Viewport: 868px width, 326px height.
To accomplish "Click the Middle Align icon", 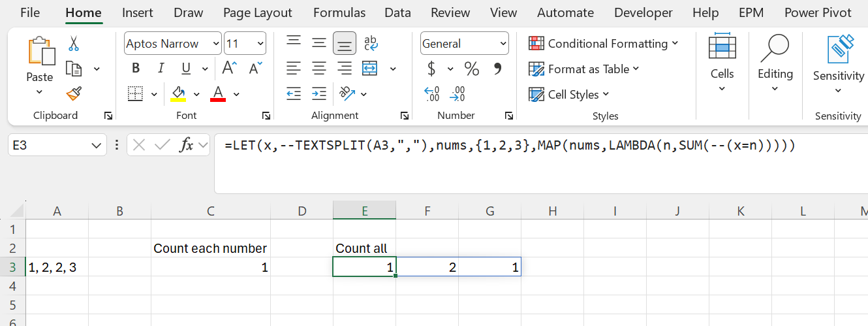I will click(319, 43).
